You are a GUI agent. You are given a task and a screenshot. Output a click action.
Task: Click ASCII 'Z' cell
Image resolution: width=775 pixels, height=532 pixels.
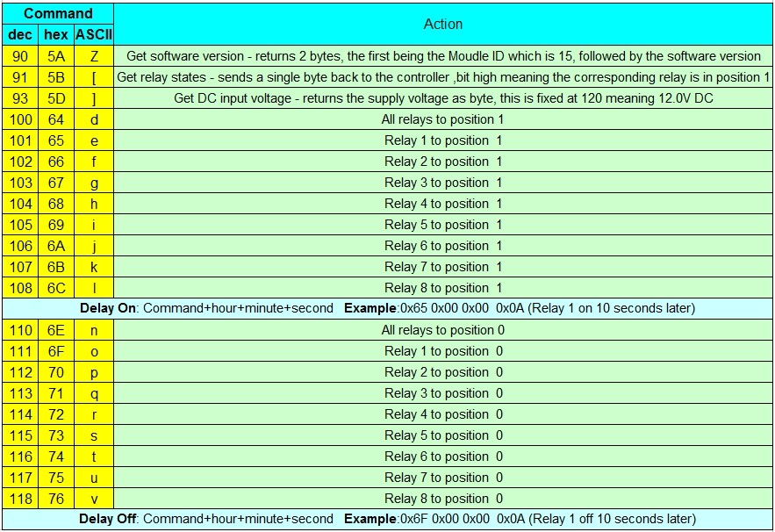coord(94,56)
